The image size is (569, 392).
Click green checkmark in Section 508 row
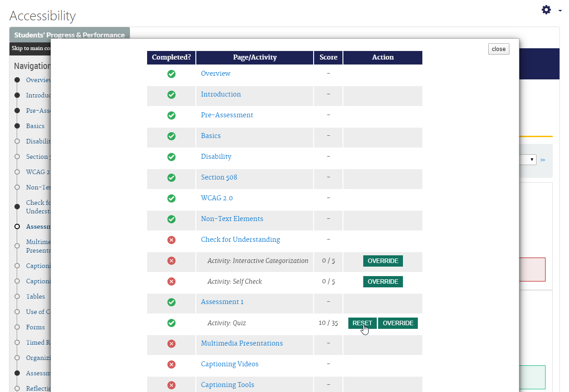point(171,178)
